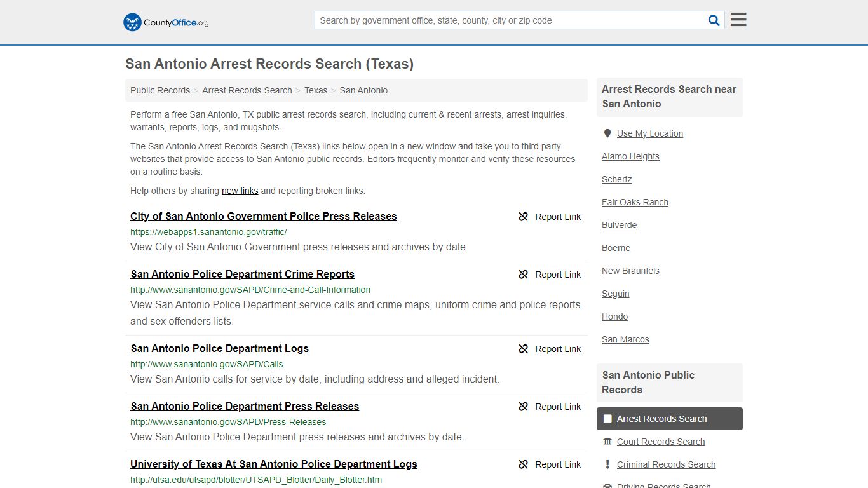The image size is (868, 488).
Task: Click the courthouse icon beside Court Records Search
Action: (x=608, y=441)
